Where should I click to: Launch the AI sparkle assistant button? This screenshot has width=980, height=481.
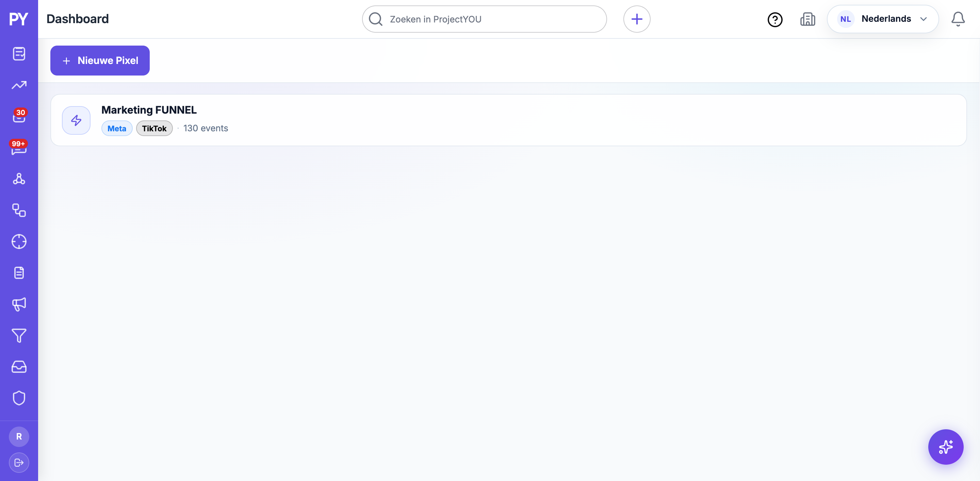coord(946,447)
